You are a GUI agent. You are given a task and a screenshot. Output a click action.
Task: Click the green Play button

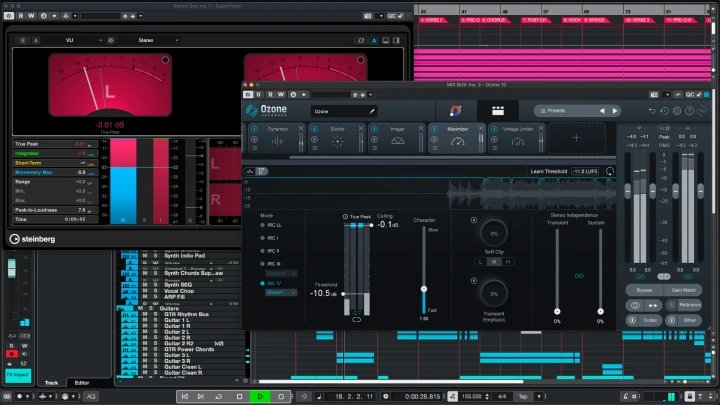coord(260,396)
